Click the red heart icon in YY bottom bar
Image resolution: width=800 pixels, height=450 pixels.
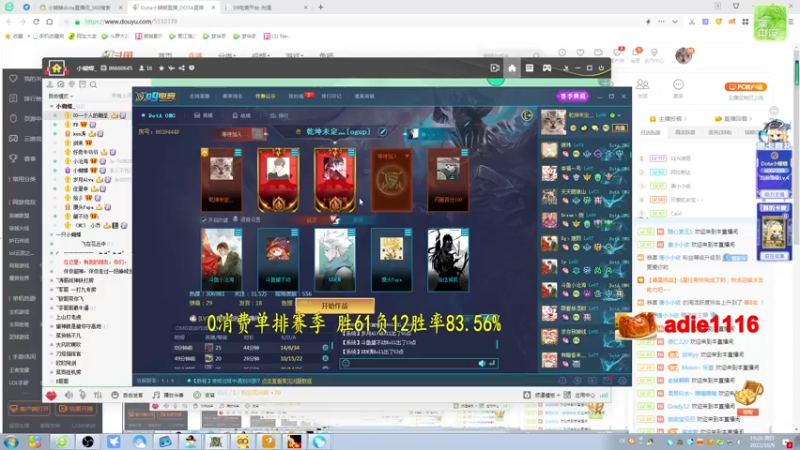(x=51, y=395)
